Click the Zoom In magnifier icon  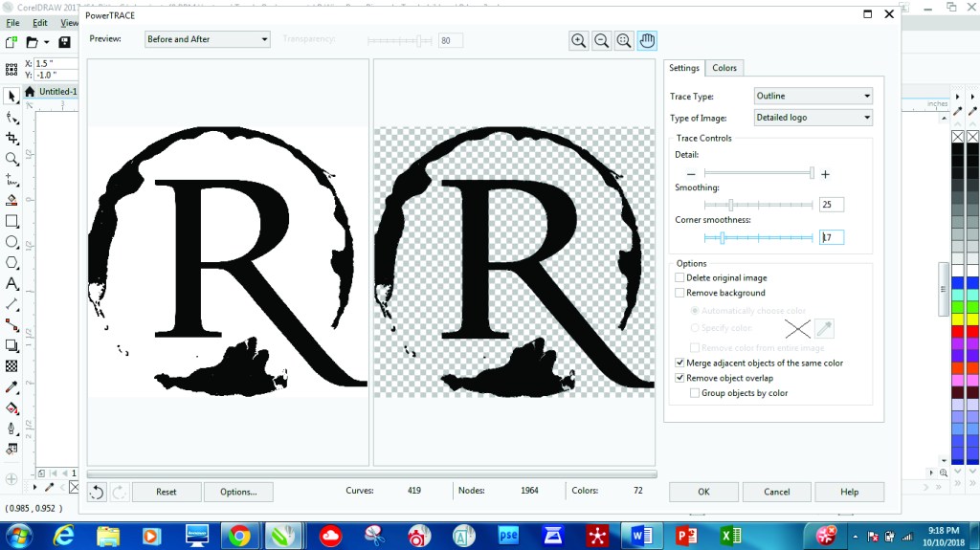[x=578, y=40]
